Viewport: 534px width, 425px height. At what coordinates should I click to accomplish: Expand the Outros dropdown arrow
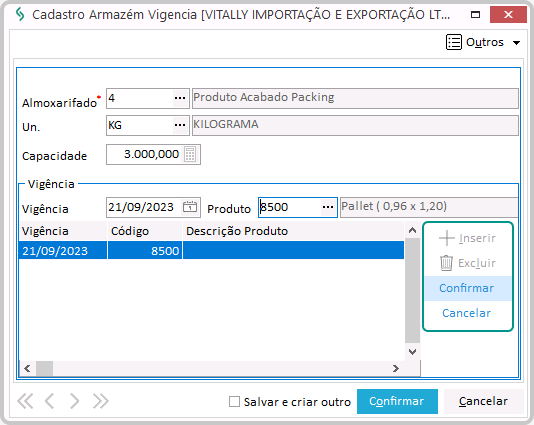tap(516, 43)
